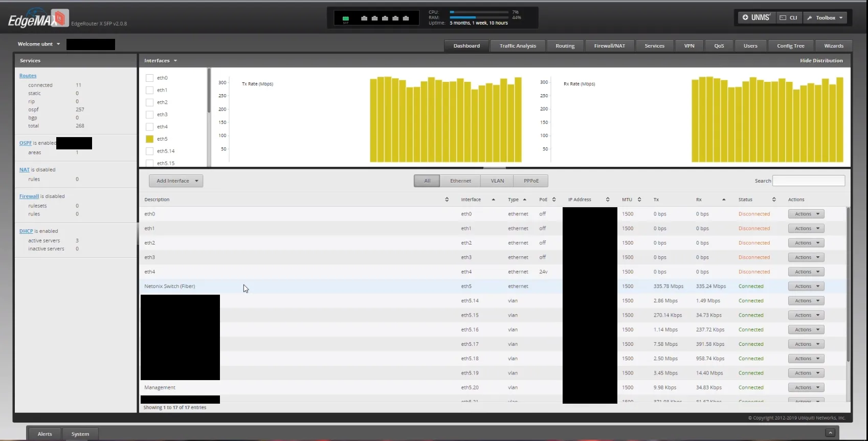
Task: Click the Management description cell
Action: [x=160, y=388]
